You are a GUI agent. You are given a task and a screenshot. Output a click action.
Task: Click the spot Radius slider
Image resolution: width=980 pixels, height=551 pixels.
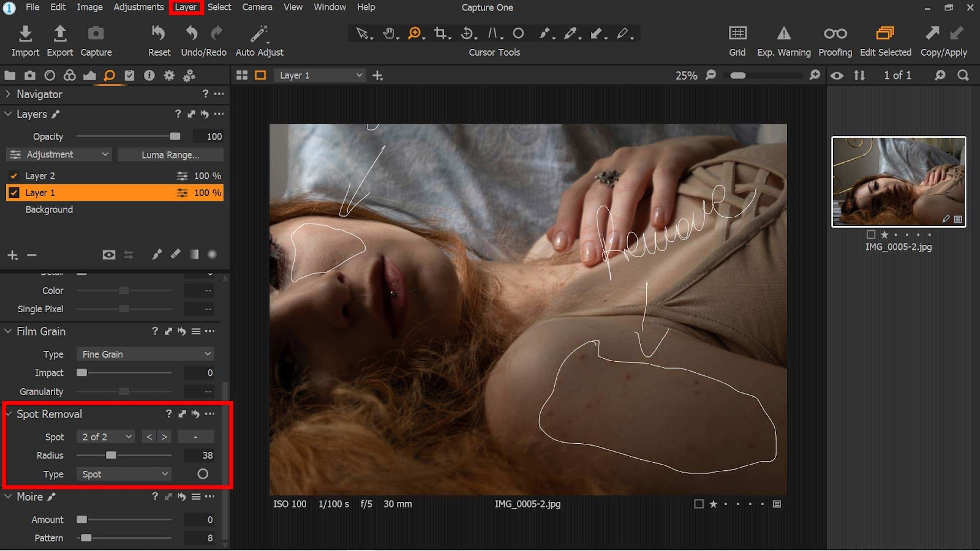[x=111, y=455]
